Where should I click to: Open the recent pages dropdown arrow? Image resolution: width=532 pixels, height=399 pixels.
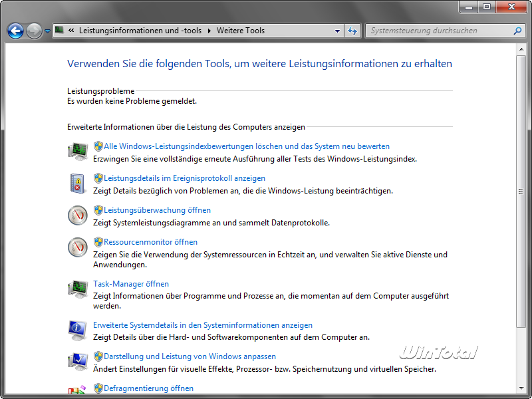tap(47, 31)
